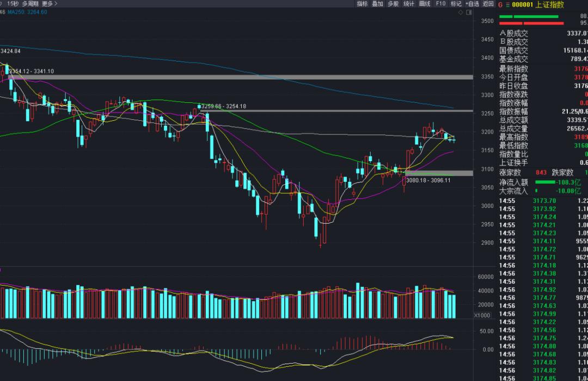Click the 最低指数 row label
Viewport: 588px width, 381px height.
(513, 145)
